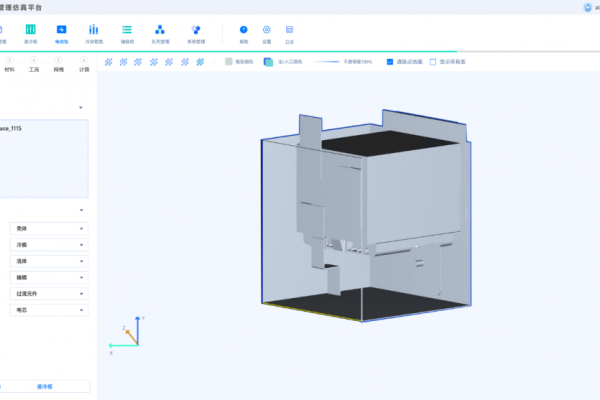Uncheck the 面组点选 checkbox

click(390, 62)
